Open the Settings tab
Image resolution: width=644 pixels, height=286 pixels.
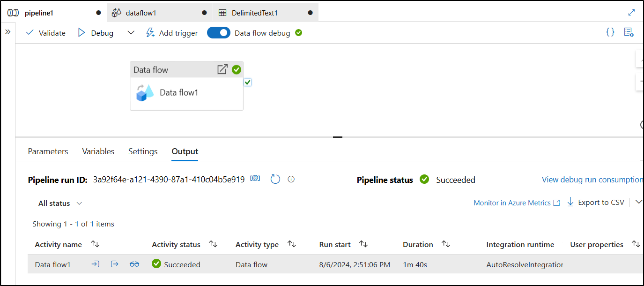click(143, 151)
